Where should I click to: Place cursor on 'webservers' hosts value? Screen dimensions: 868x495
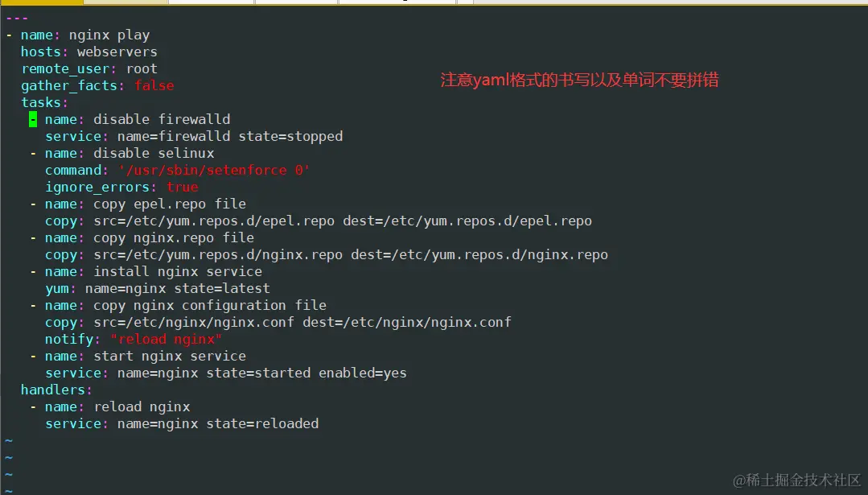(x=117, y=52)
